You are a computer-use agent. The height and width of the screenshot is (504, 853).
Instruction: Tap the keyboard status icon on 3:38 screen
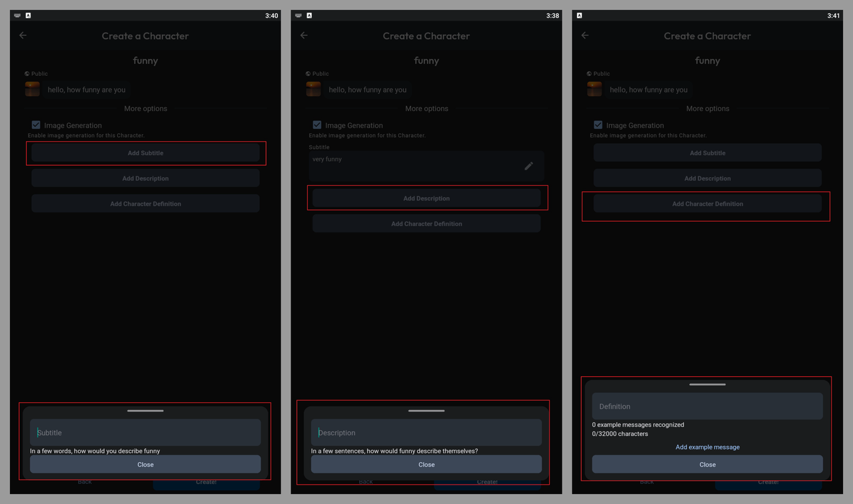[299, 15]
